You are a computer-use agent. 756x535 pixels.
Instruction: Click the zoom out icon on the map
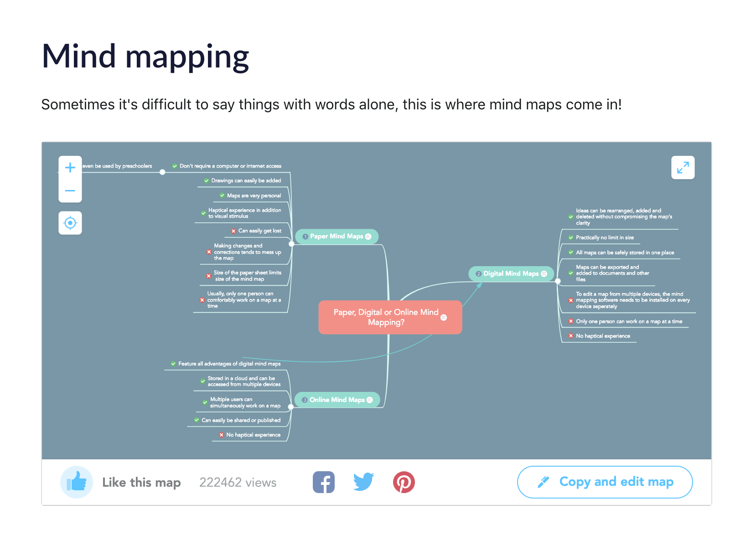pos(70,191)
